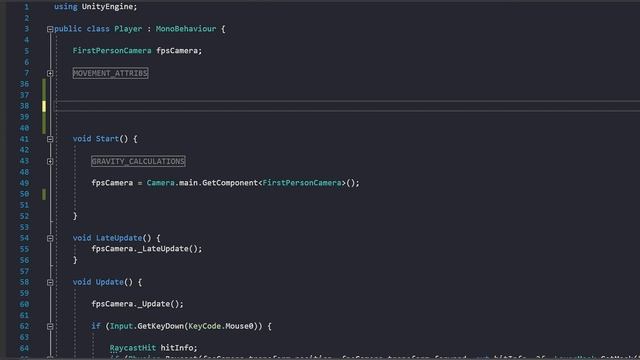Click 'fpsCamera._Update();' call
The width and height of the screenshot is (640, 360).
(138, 304)
